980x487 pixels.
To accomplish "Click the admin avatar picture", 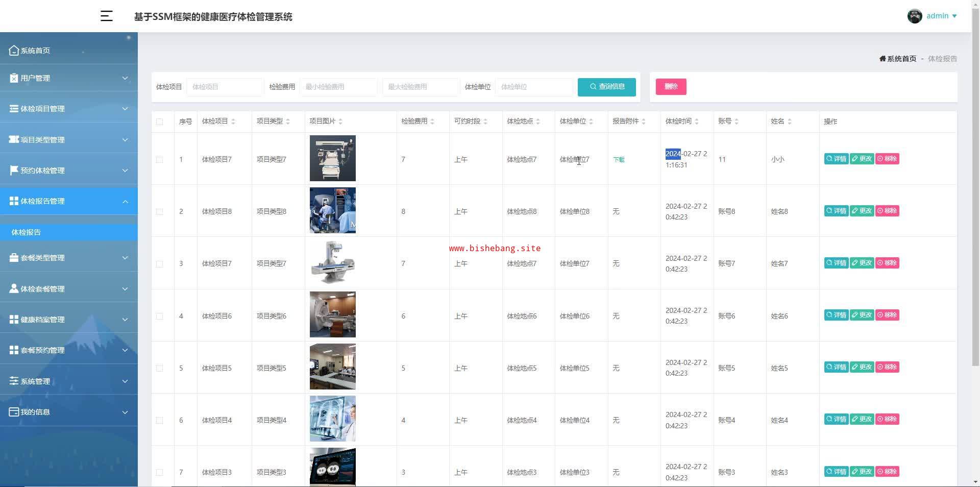I will (x=915, y=16).
